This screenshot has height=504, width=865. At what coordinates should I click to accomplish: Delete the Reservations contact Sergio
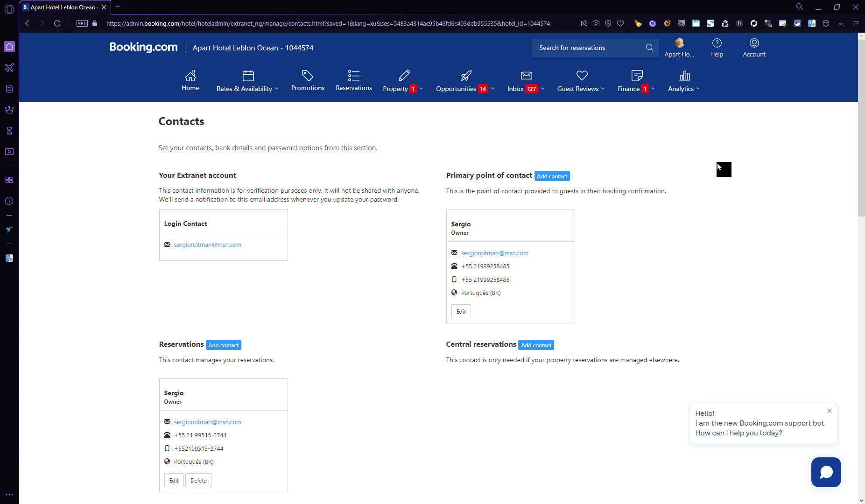pos(198,480)
